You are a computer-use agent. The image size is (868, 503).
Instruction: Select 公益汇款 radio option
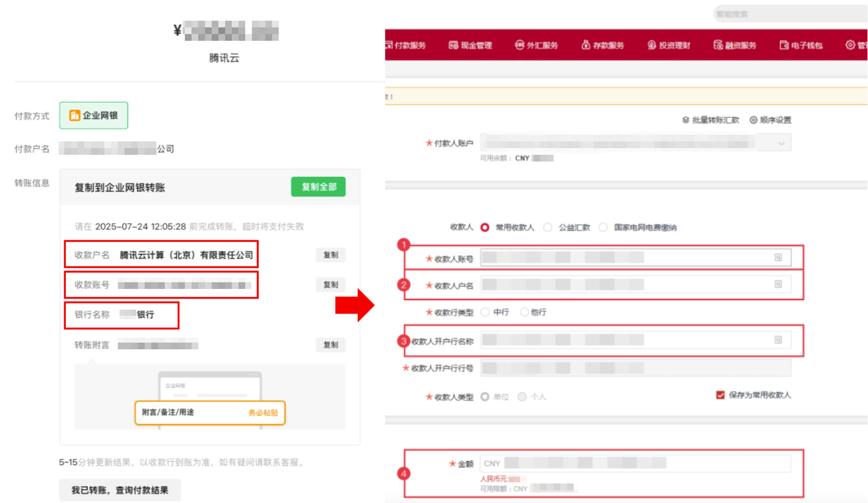[x=548, y=227]
